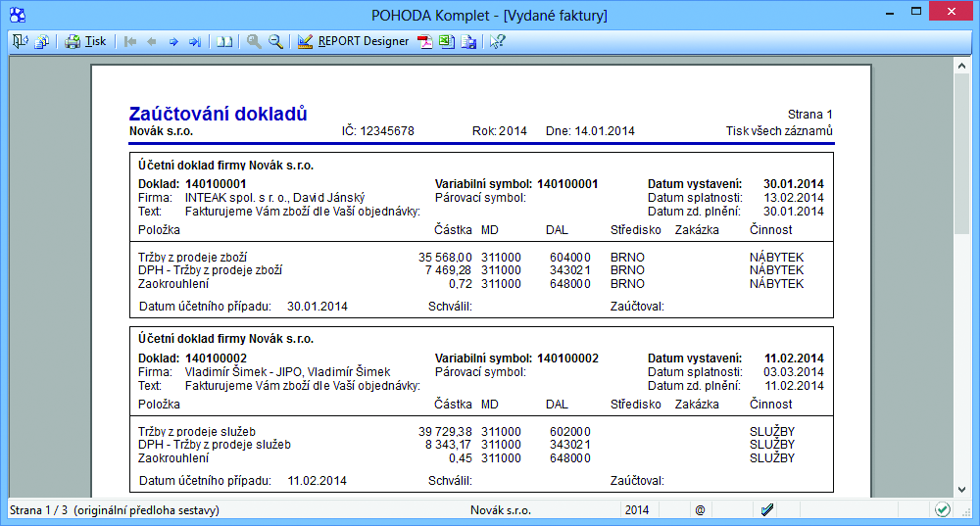Viewport: 980px width, 526px height.
Task: Click document number 140100002
Action: (x=216, y=359)
